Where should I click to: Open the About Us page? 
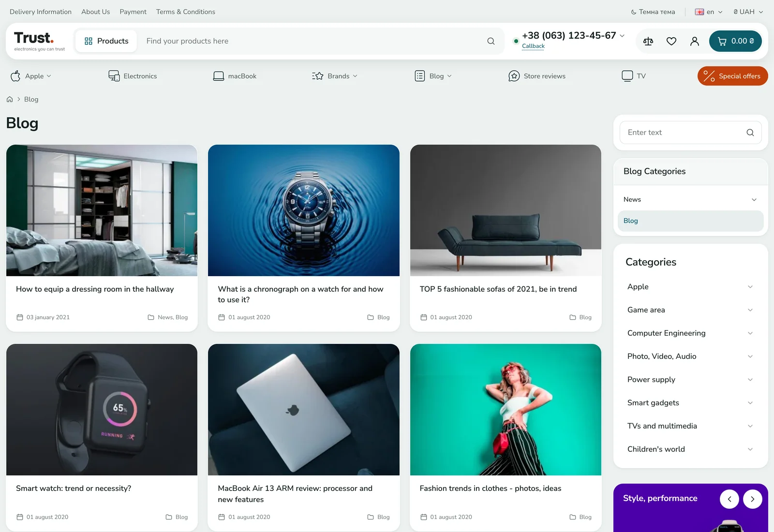(x=96, y=12)
